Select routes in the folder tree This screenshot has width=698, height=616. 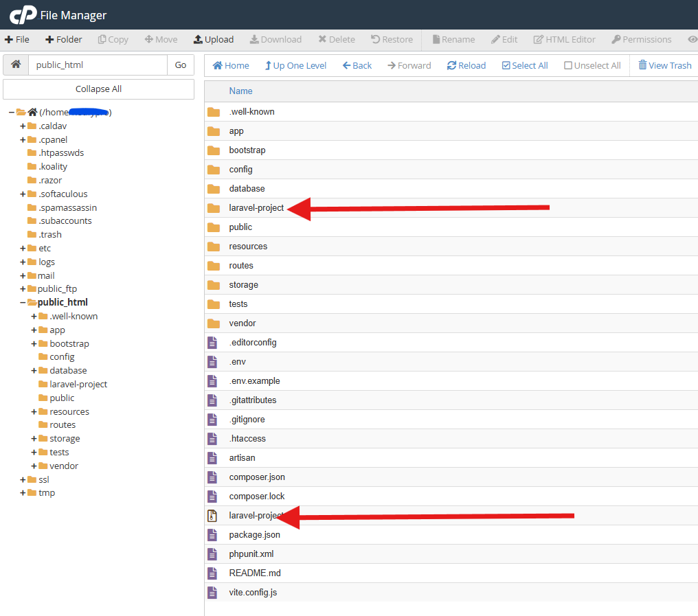pos(63,424)
